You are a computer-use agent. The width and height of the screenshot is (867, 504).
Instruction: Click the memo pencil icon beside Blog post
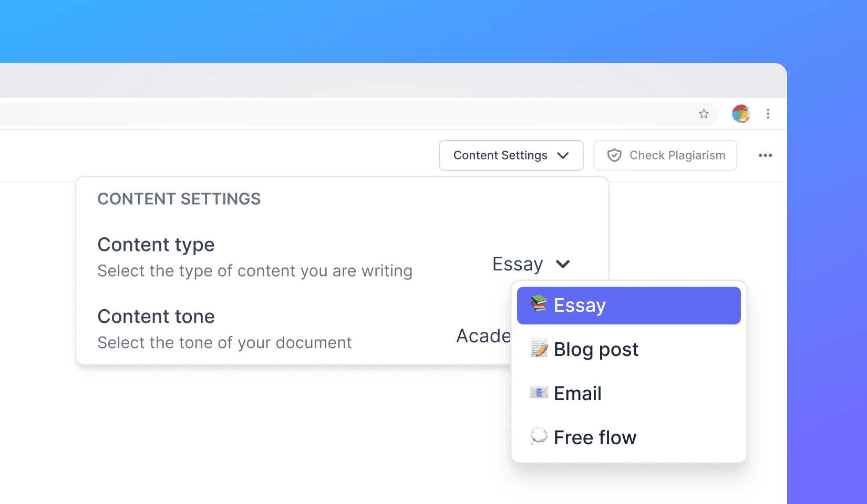pos(539,349)
